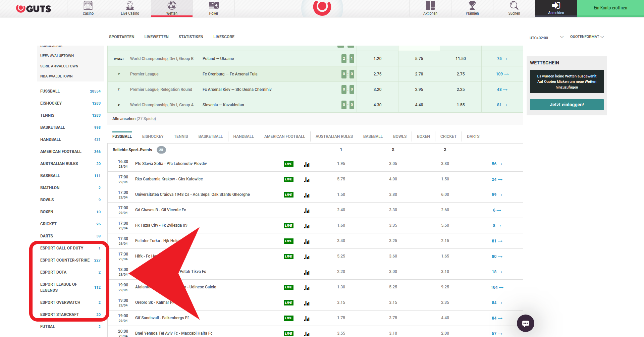Screen dimensions: 644x337
Task: Expand 81 markets for Slovenia — Kazakhstan
Action: (502, 105)
